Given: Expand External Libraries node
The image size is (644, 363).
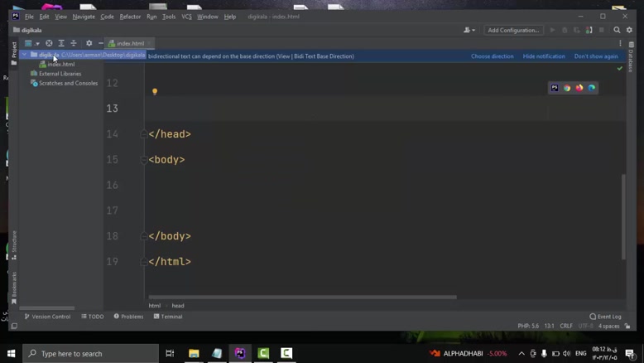Looking at the screenshot, I should click(25, 74).
